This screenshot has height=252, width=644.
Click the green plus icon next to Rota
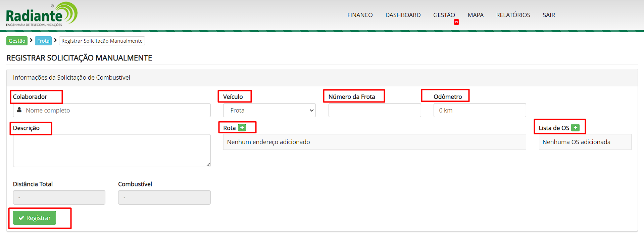tap(242, 128)
